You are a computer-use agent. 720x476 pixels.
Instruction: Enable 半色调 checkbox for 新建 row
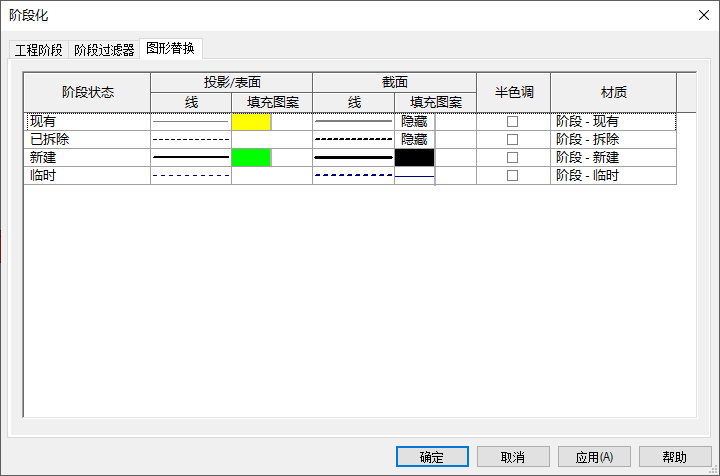pyautogui.click(x=512, y=157)
